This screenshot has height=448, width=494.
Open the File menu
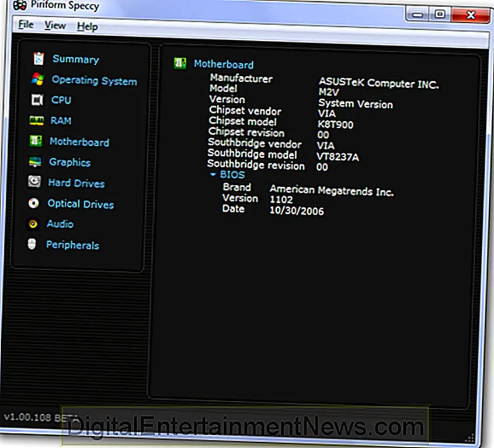click(x=26, y=24)
